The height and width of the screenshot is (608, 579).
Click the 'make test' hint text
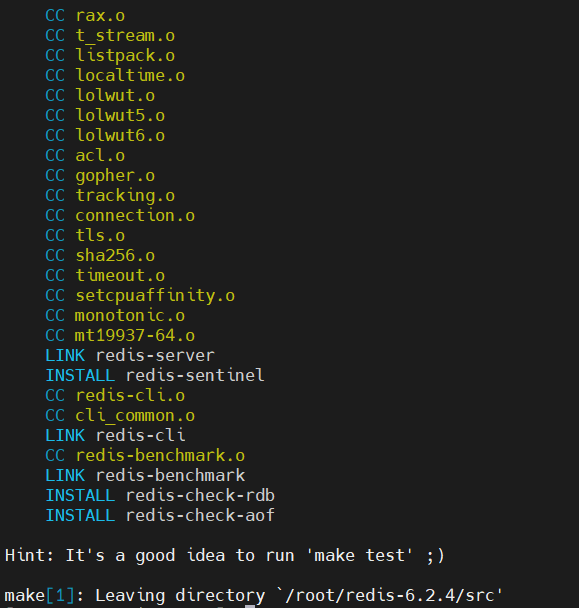pyautogui.click(x=359, y=556)
